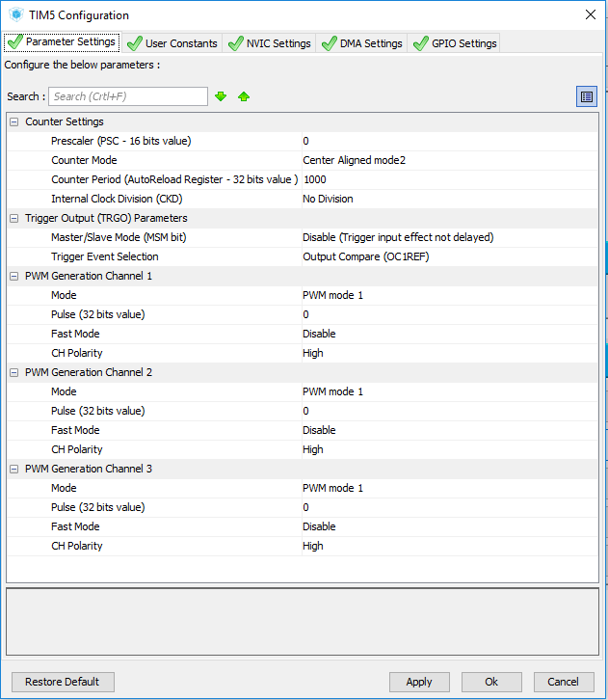The height and width of the screenshot is (700, 608).
Task: Toggle the parameter list view icon
Action: [586, 96]
